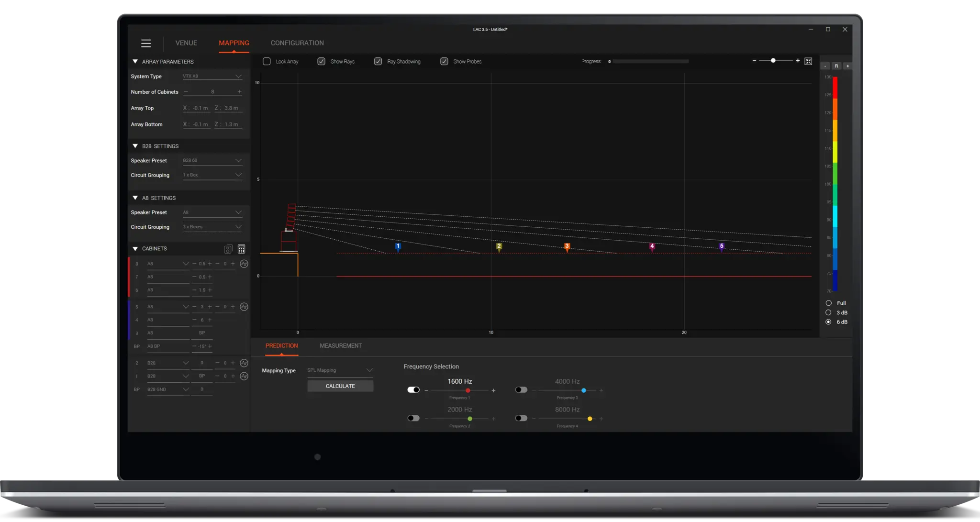Switch to the Configuration tab

point(297,43)
